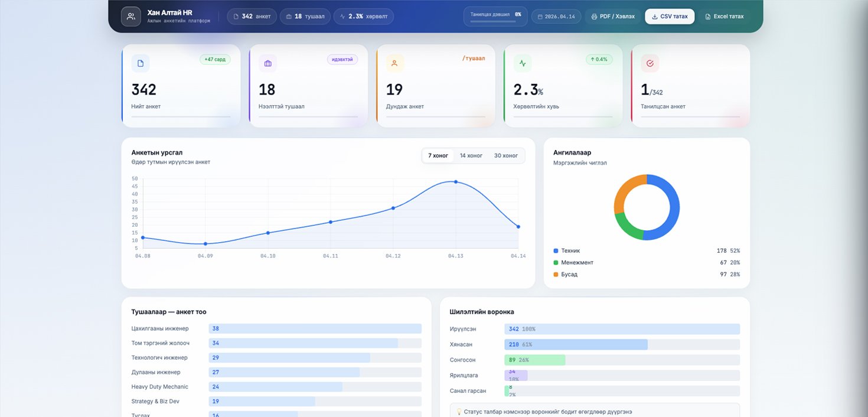Click the 04.09 data point on chart
The width and height of the screenshot is (868, 417).
pos(205,244)
